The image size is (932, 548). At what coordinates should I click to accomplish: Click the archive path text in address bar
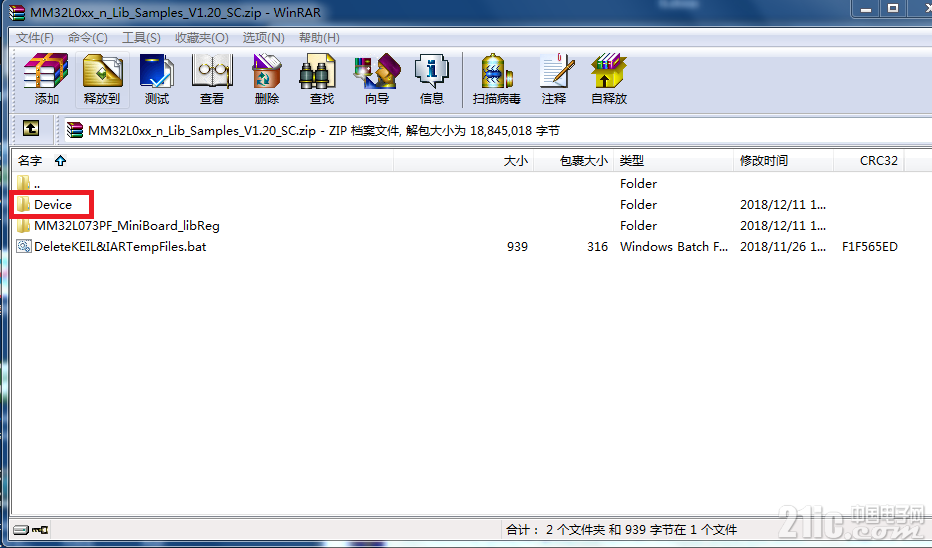point(324,131)
